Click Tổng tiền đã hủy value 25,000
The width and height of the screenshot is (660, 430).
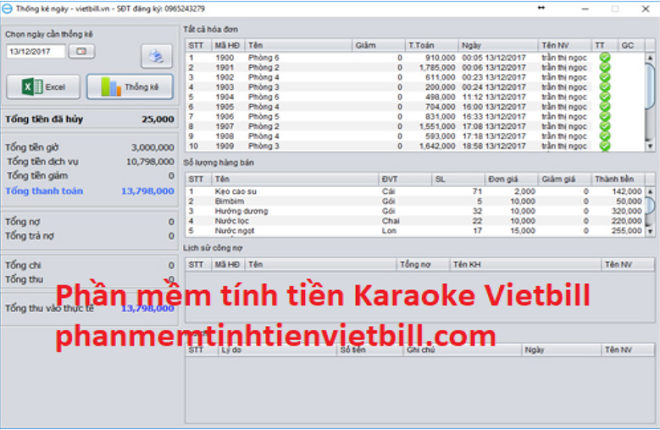pyautogui.click(x=158, y=119)
